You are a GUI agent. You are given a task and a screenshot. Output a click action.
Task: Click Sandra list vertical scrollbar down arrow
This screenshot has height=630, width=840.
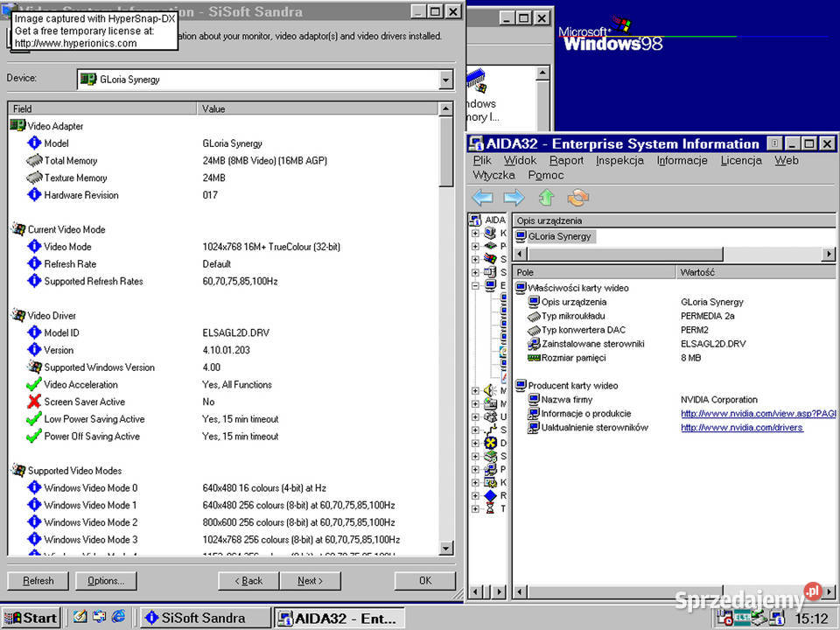(x=445, y=548)
